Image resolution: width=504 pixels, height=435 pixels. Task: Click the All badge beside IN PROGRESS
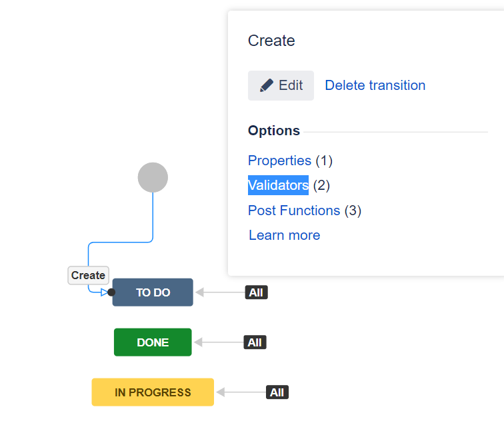coord(277,392)
